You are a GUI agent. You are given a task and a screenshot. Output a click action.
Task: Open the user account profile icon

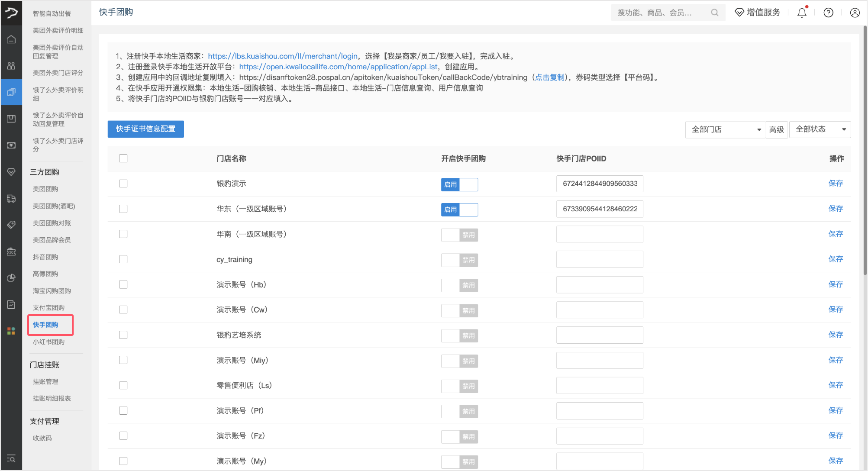point(855,13)
